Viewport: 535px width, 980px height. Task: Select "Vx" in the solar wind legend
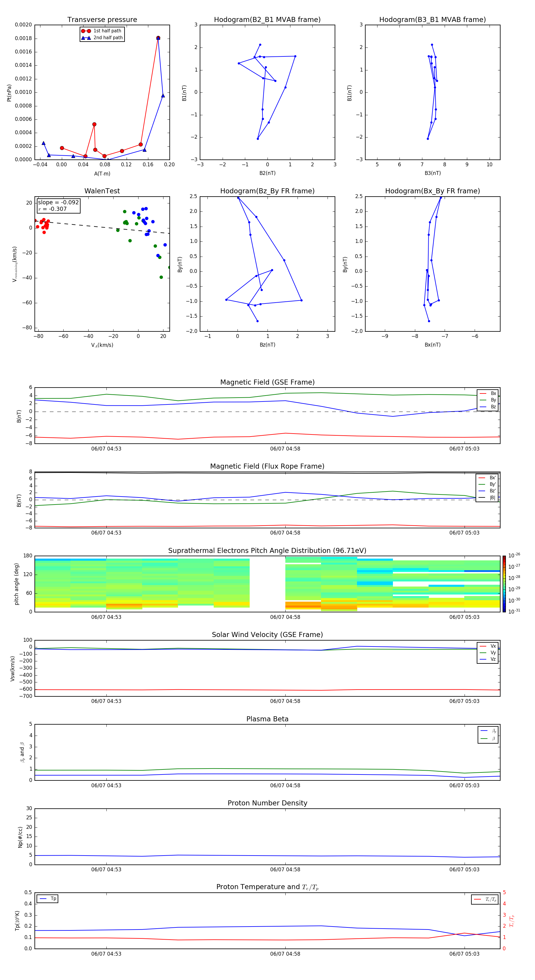coord(488,646)
